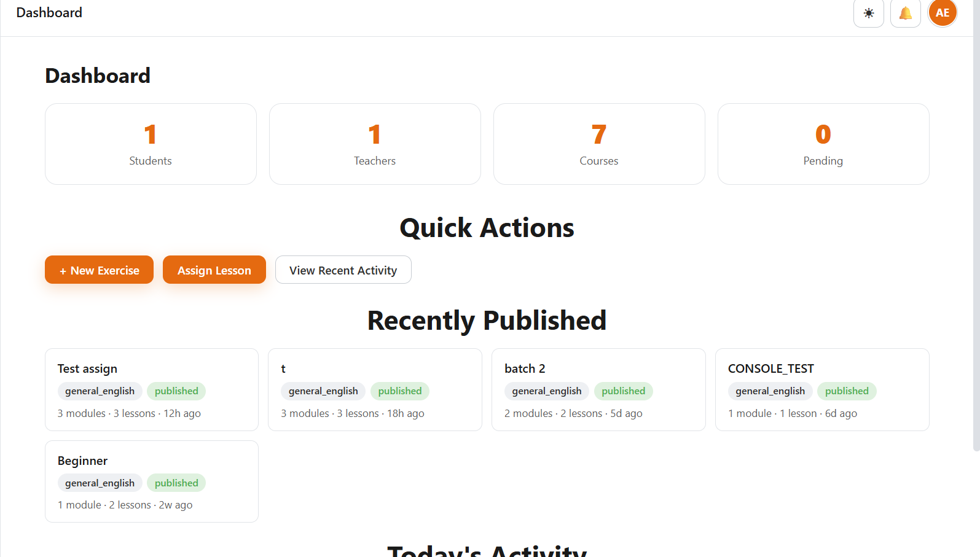
Task: Click the published badge on Beginner
Action: pos(176,483)
